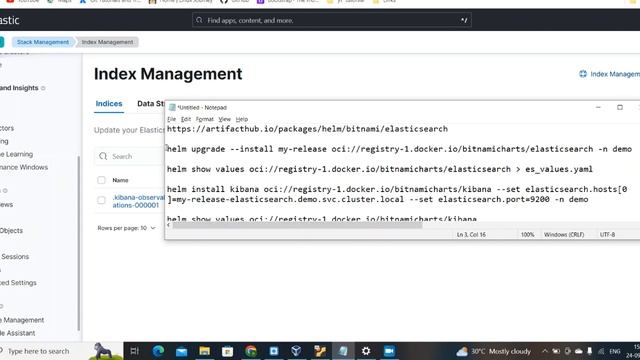Open Microsoft Edge from the taskbar
640x360 pixels.
(158, 351)
